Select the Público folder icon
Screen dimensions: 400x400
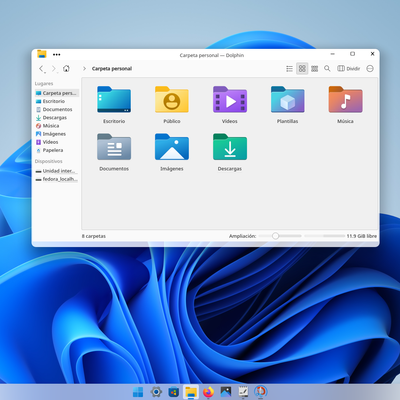[x=172, y=99]
